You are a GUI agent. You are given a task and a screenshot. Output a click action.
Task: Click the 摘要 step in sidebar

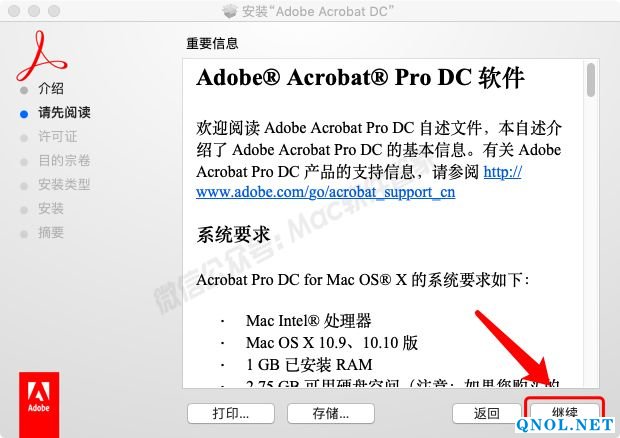[x=51, y=232]
